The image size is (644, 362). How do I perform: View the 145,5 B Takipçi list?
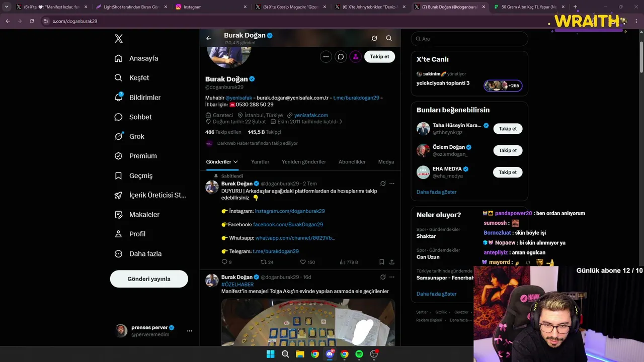[x=264, y=132]
